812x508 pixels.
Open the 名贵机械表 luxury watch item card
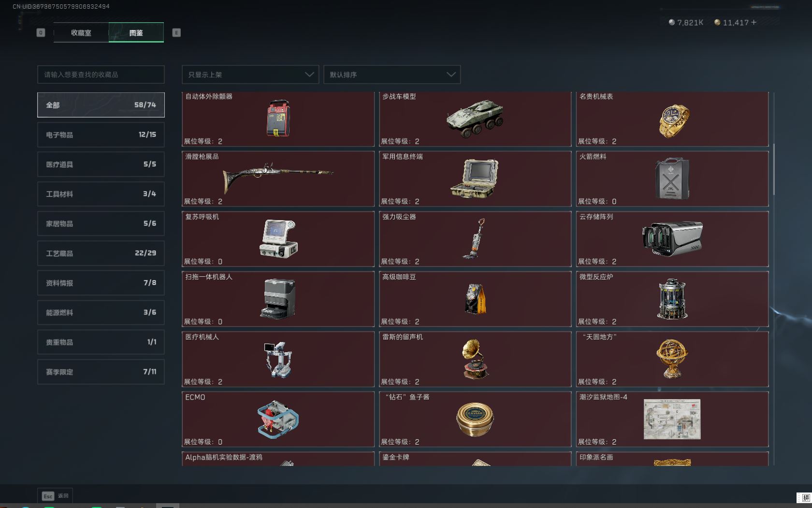(672, 120)
